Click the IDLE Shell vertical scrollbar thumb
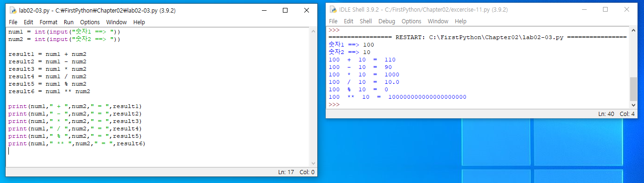The image size is (644, 183). 633,89
